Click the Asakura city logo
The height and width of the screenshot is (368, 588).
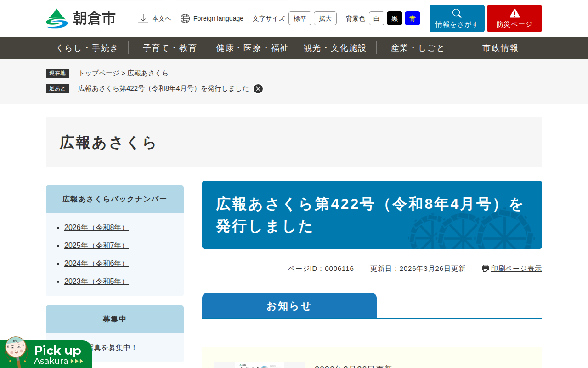pyautogui.click(x=81, y=18)
